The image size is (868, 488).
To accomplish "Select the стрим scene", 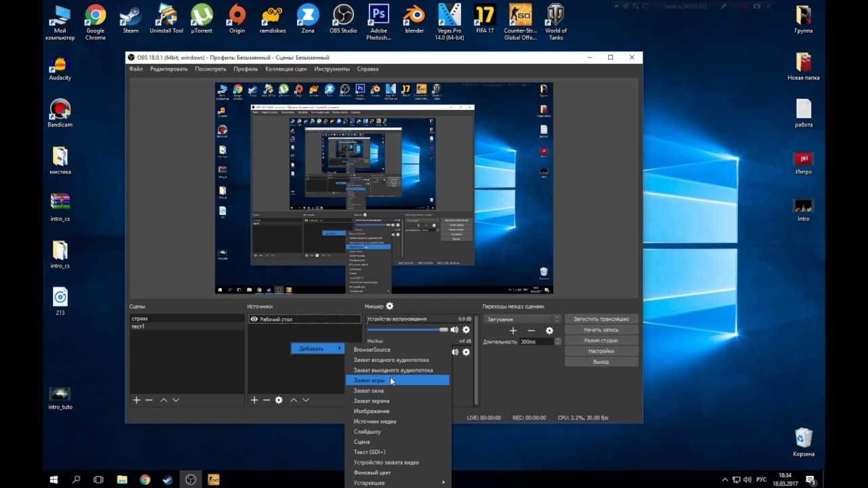I will (186, 319).
